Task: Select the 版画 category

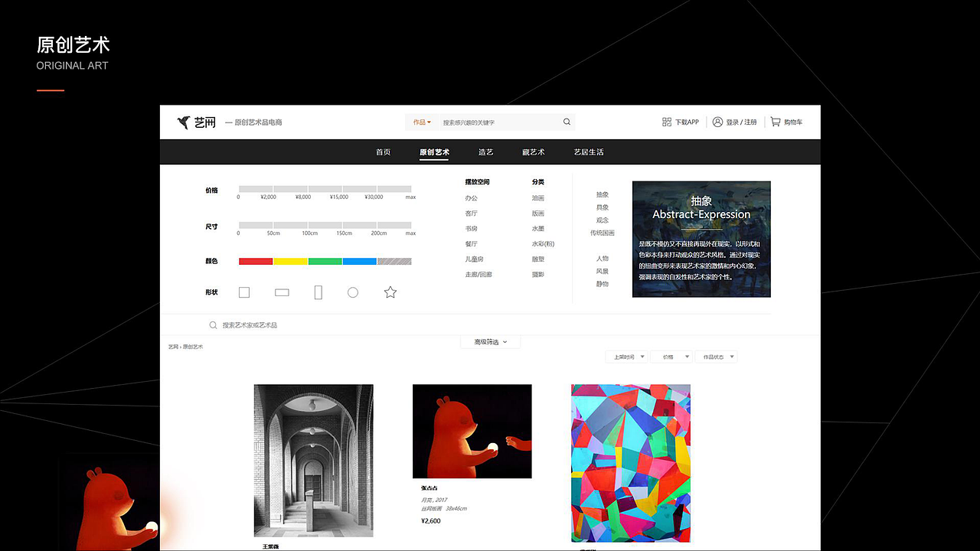Action: [x=538, y=214]
